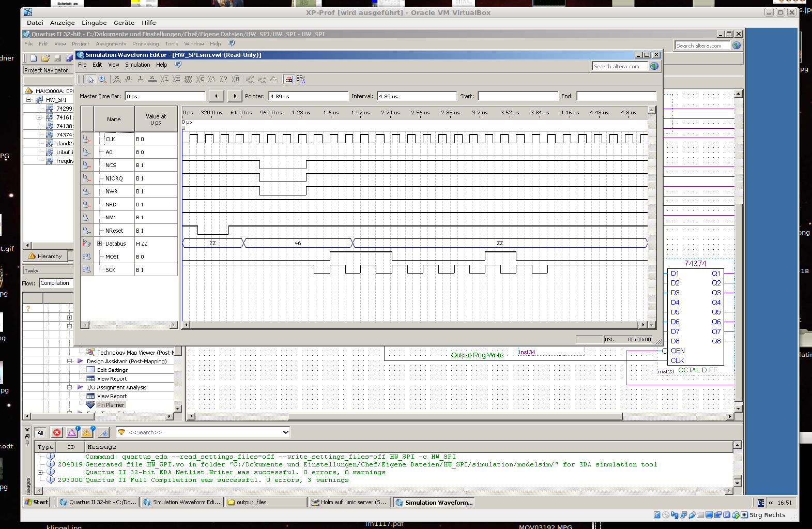Image resolution: width=812 pixels, height=529 pixels.
Task: Open Simulation menu in Waveform Editor
Action: [x=137, y=65]
